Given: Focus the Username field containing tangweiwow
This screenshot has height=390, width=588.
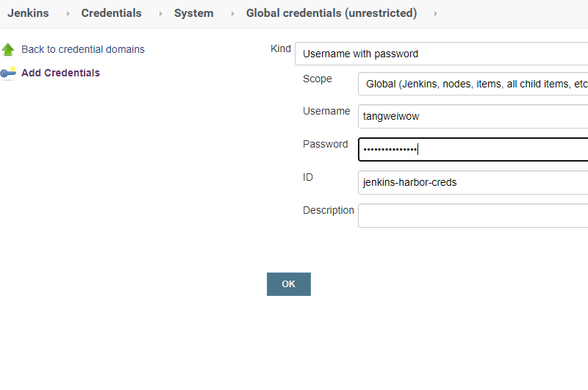Looking at the screenshot, I should tap(473, 116).
